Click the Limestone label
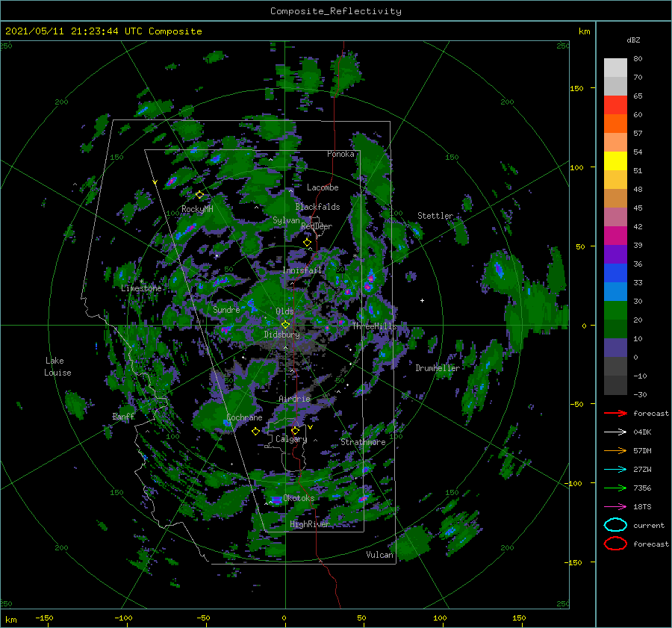 click(x=141, y=288)
